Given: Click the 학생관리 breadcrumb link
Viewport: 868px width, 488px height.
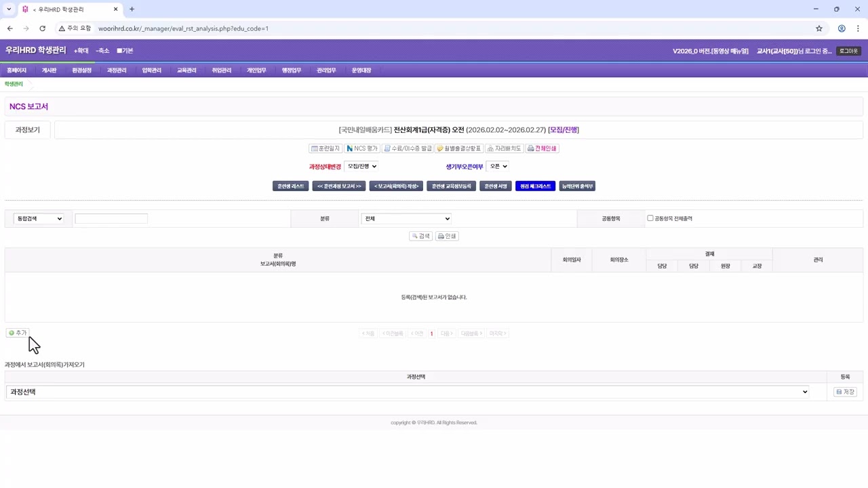Looking at the screenshot, I should 14,84.
